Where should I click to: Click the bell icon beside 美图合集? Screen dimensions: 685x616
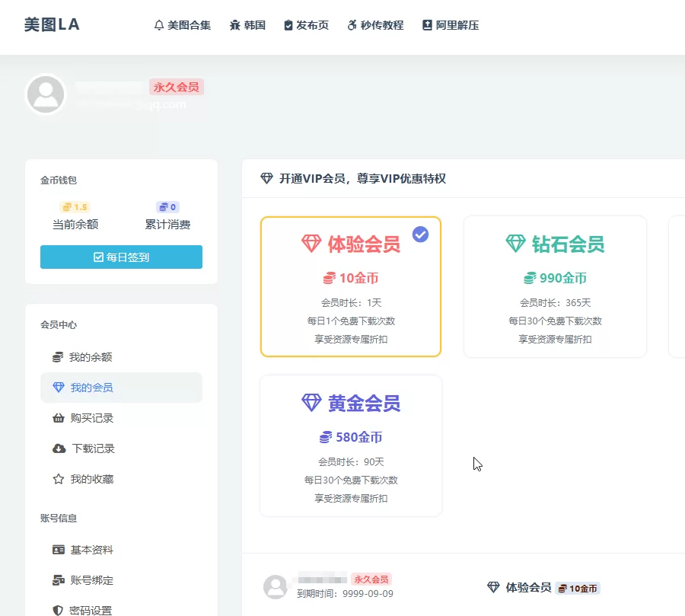pyautogui.click(x=159, y=25)
